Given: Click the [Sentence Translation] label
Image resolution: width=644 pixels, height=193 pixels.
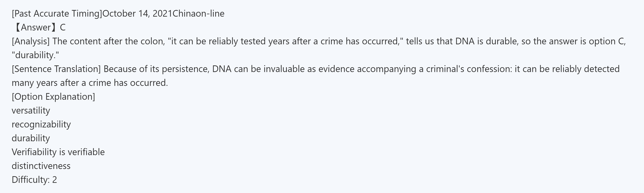Looking at the screenshot, I should (x=56, y=69).
